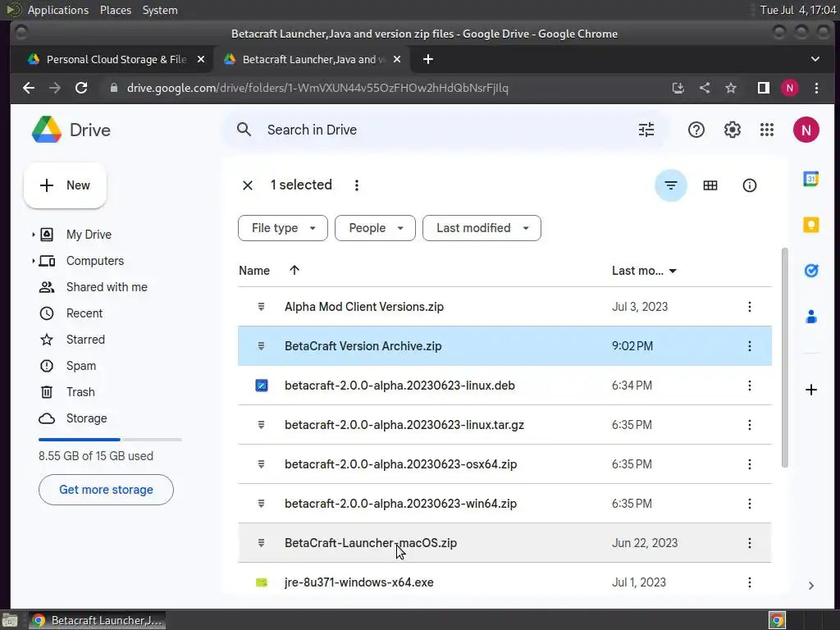Open a new Chrome tab
Screen dimensions: 840x630
pos(428,59)
